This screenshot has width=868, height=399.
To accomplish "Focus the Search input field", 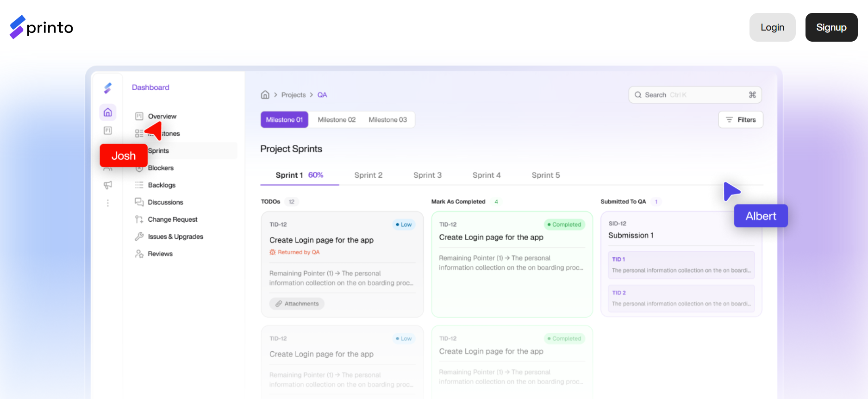I will click(x=695, y=95).
